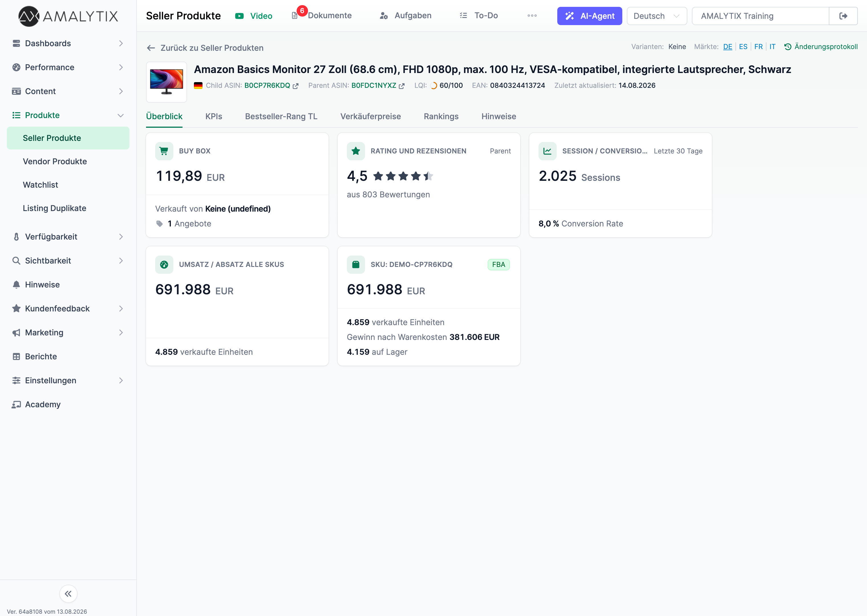Click the logout icon button
Viewport: 867px width, 616px height.
tap(843, 16)
